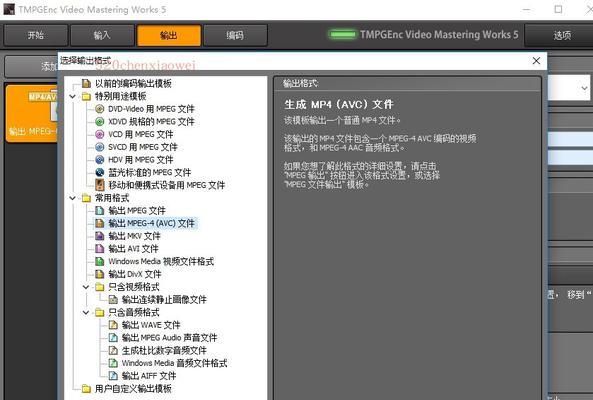Select 以前的编码输出模板 label

[x=133, y=84]
